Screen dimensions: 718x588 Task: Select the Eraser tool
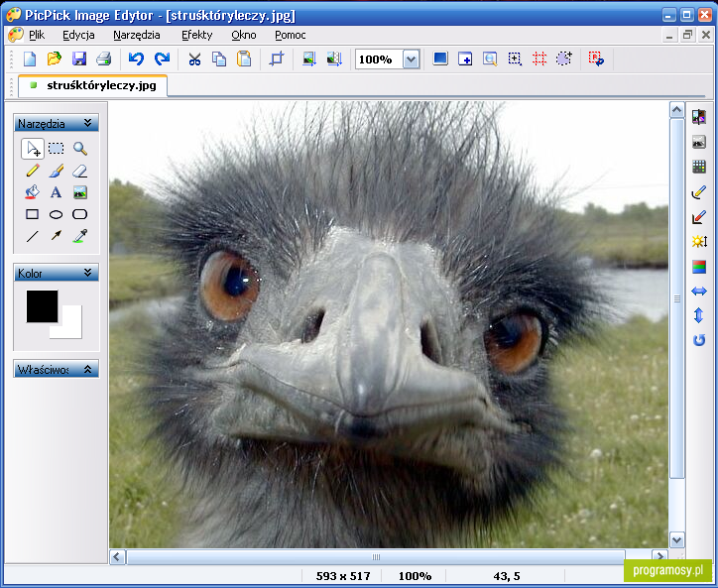[80, 171]
